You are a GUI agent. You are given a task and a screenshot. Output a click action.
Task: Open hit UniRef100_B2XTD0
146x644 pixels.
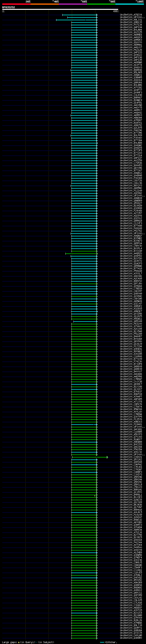[131, 259]
